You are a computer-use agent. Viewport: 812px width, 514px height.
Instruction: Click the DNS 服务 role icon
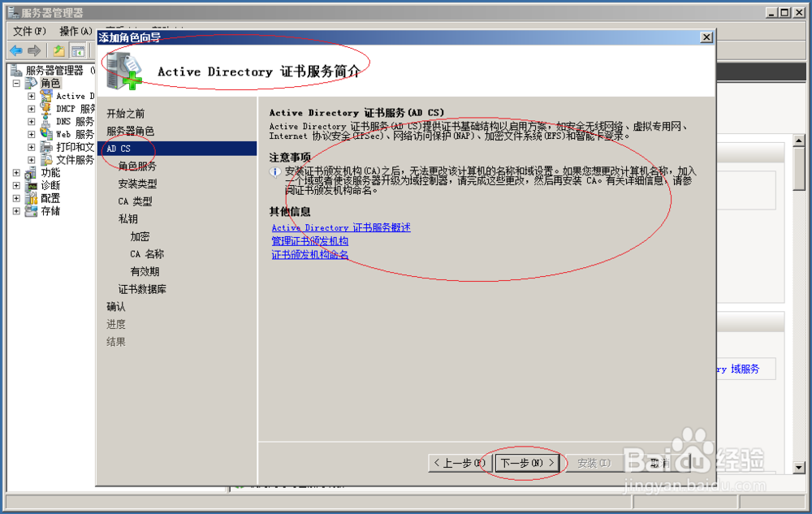click(46, 122)
